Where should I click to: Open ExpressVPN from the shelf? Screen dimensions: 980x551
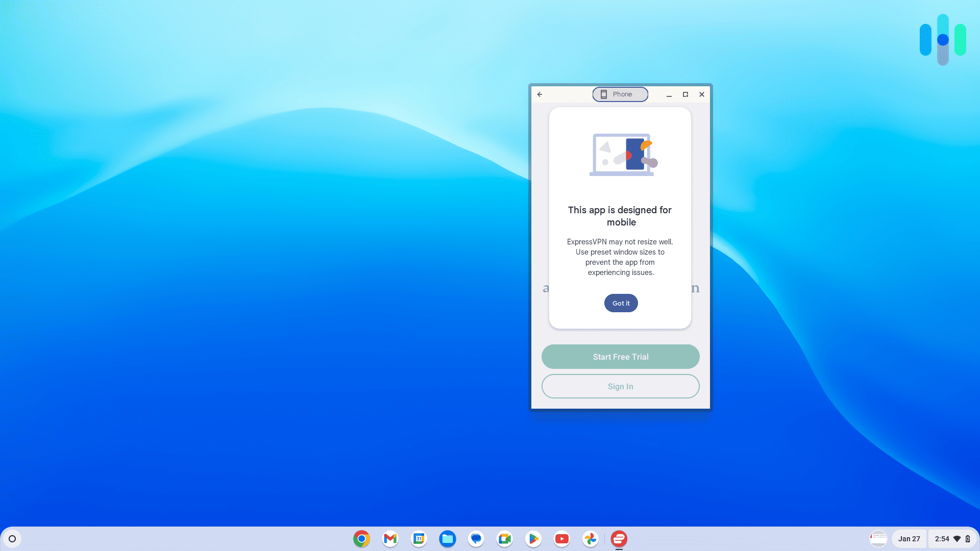tap(619, 538)
